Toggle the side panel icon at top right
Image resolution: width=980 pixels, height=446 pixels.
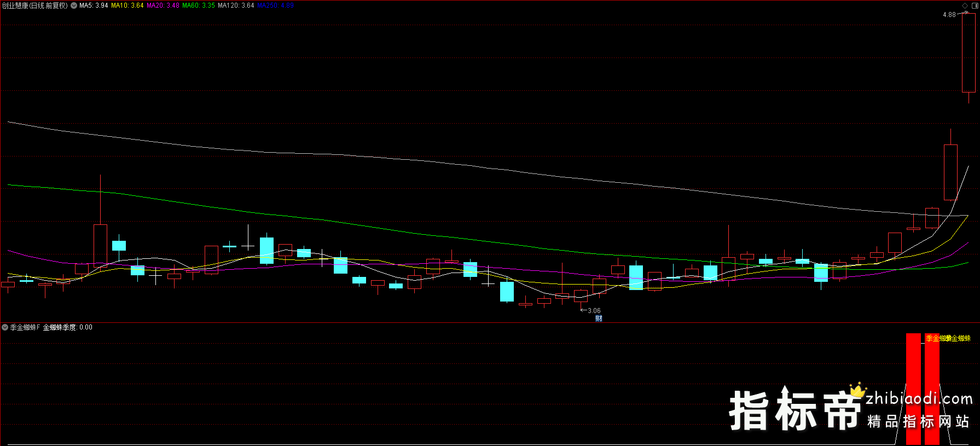975,5
